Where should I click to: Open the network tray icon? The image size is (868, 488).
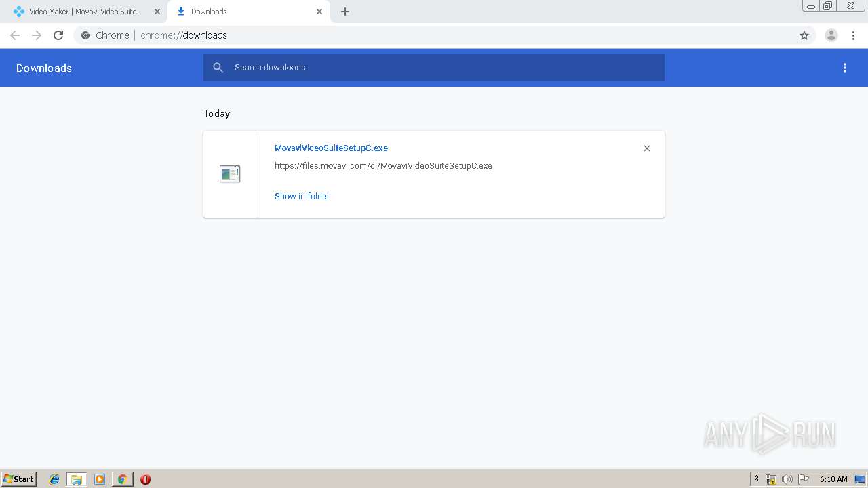pyautogui.click(x=771, y=479)
